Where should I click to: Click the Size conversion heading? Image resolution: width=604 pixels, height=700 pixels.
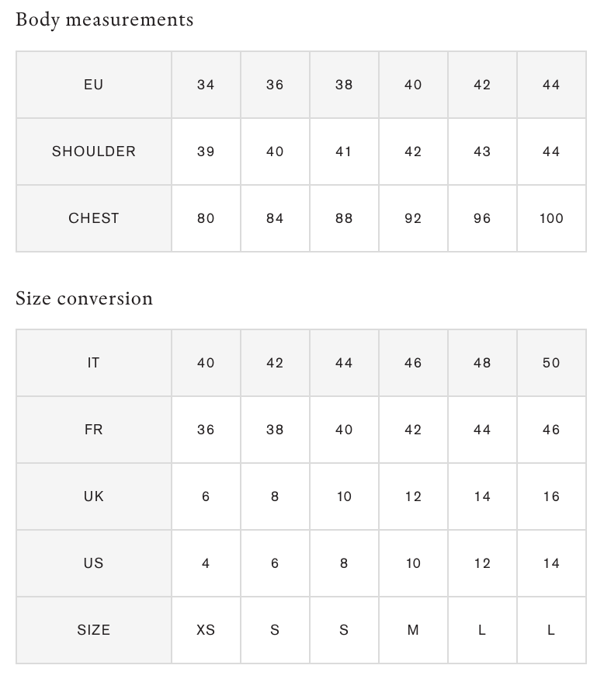coord(85,298)
